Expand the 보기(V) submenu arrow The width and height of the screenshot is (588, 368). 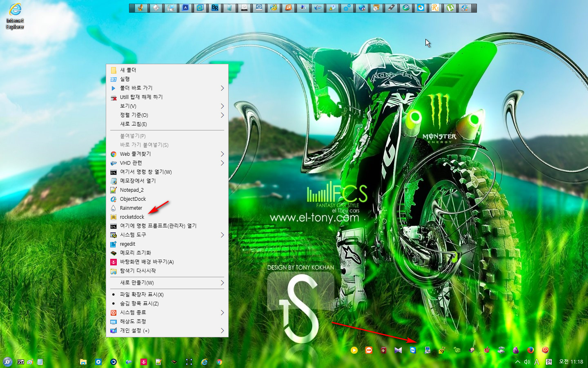pos(222,106)
